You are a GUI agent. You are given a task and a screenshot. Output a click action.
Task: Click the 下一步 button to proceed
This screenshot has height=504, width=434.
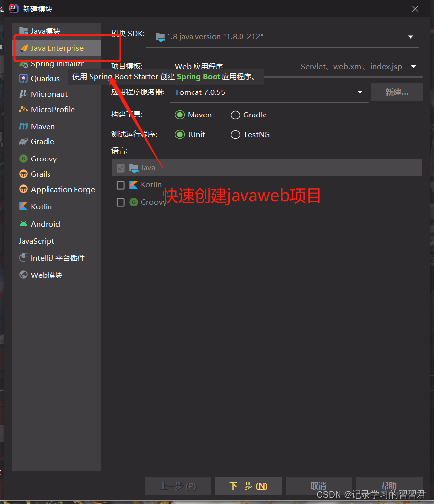click(x=248, y=485)
